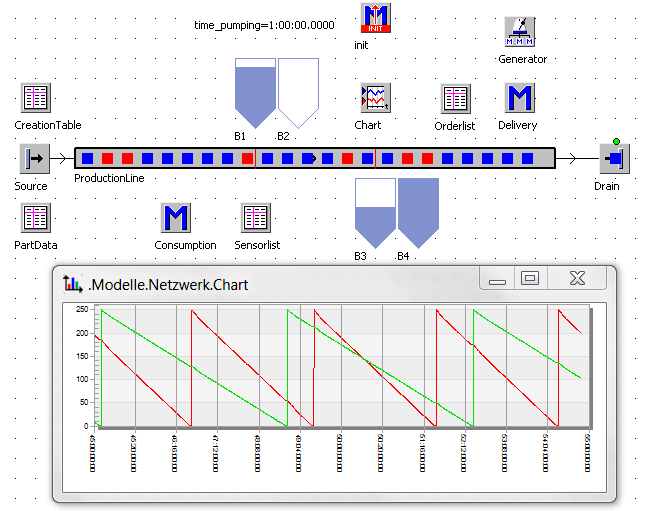Open the CreationTable icon
The height and width of the screenshot is (511, 645).
click(36, 98)
